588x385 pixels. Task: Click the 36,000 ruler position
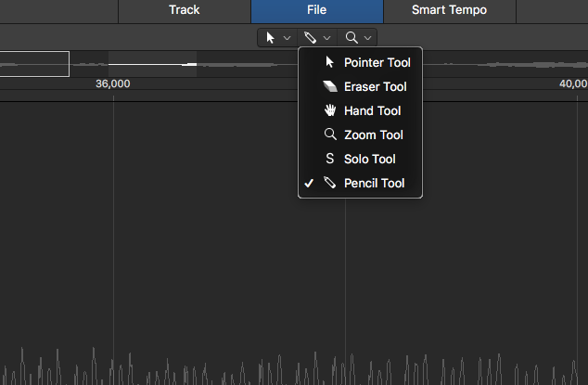point(113,84)
